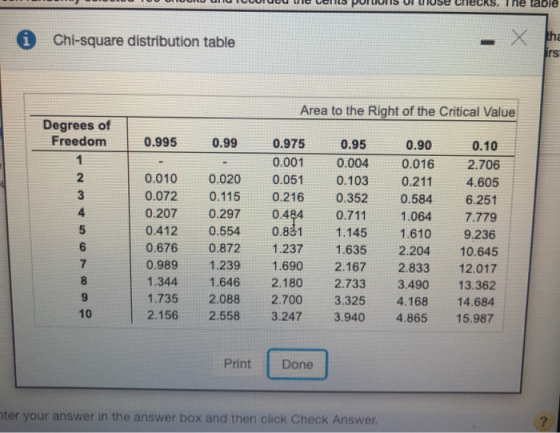
Task: Click value 0.016 in the 0.90 column
Action: 418,164
